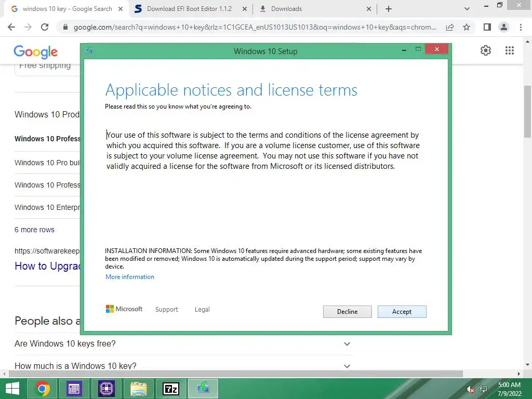532x399 pixels.
Task: Open Chrome's three-dot menu
Action: pos(521,27)
